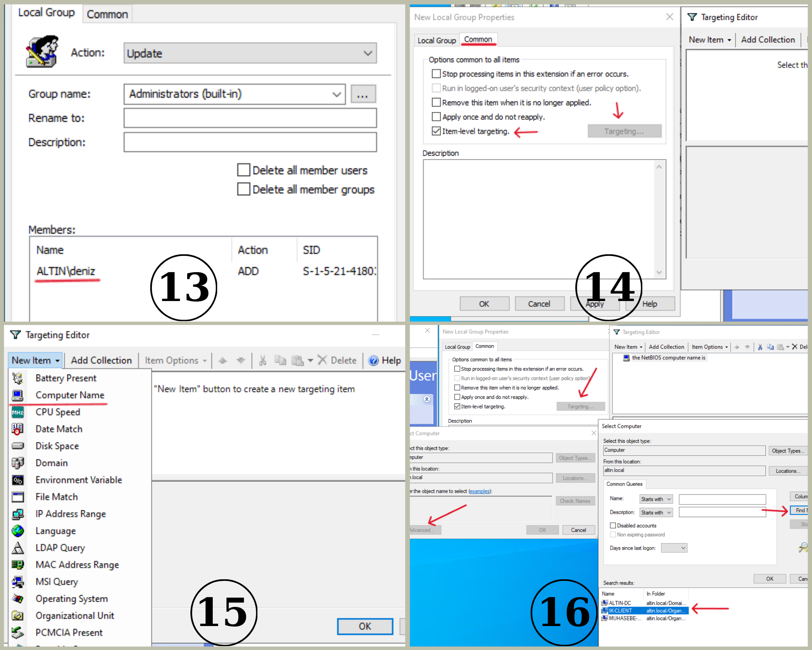Pick the LDAP Query icon
This screenshot has width=812, height=650.
(17, 548)
